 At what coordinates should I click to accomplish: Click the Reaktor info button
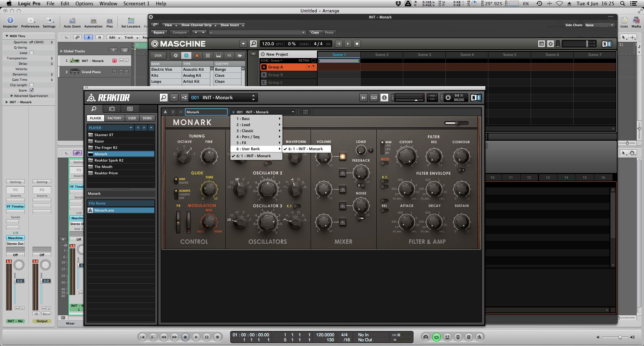(x=384, y=98)
